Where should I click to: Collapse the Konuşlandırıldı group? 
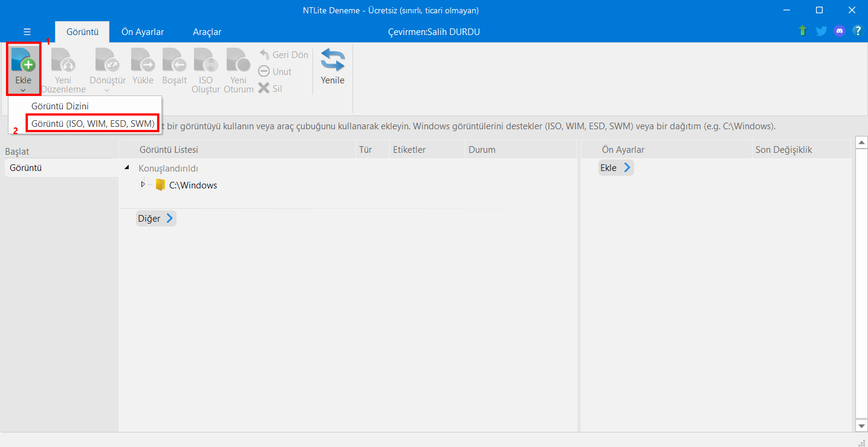126,168
